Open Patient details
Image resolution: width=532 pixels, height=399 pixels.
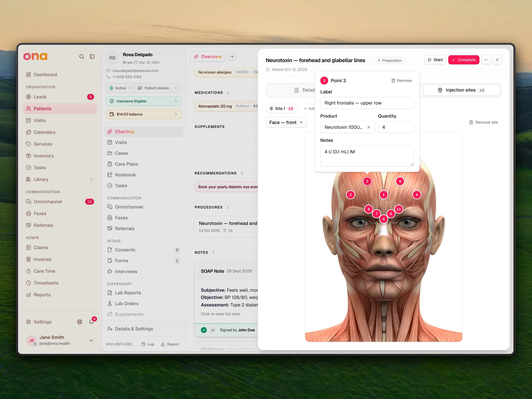click(158, 88)
